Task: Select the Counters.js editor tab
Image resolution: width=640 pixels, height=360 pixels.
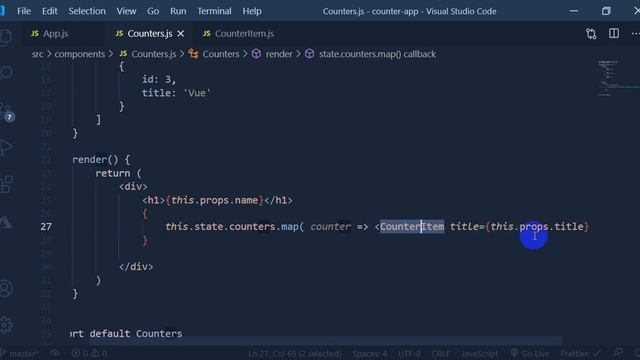Action: click(149, 33)
